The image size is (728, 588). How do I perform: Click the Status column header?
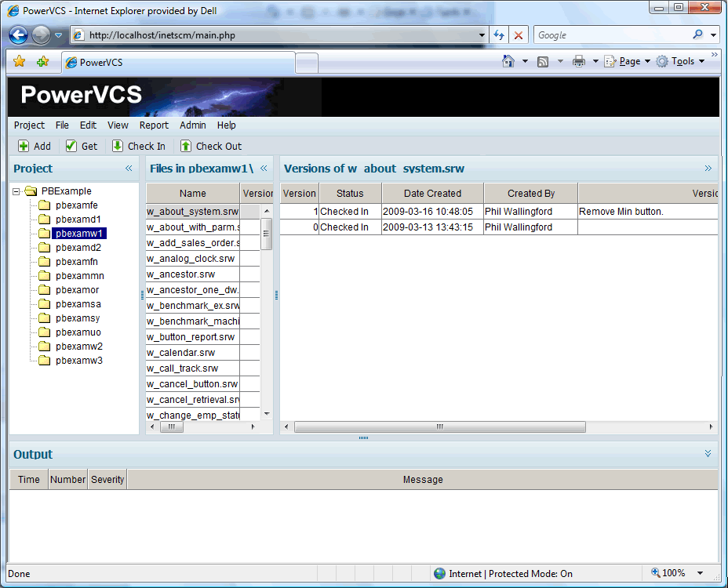(350, 194)
